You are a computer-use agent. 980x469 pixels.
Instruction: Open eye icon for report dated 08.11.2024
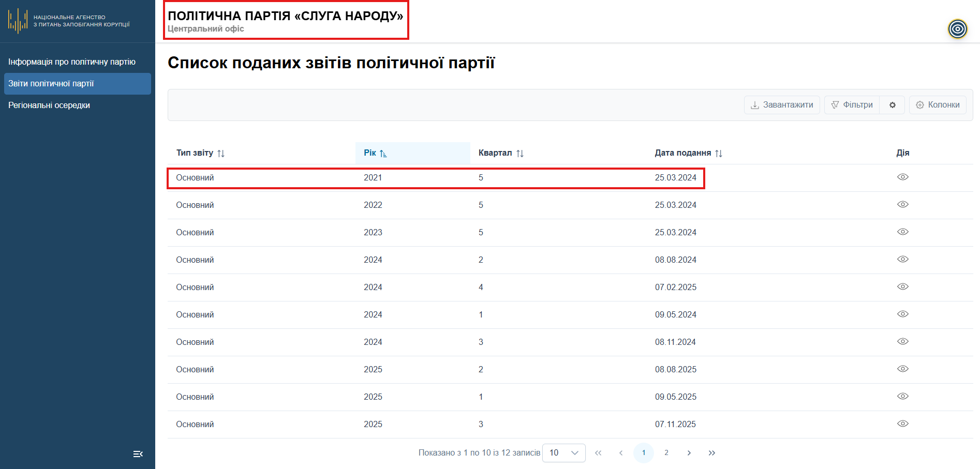(902, 341)
